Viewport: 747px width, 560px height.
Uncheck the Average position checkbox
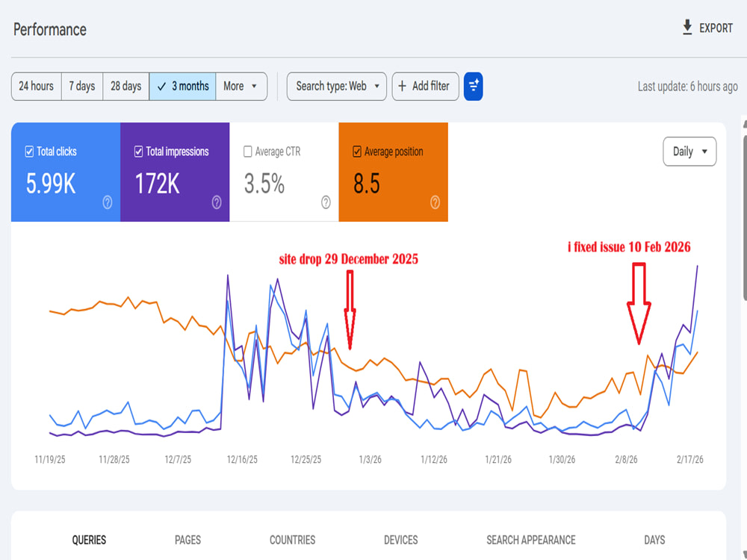pyautogui.click(x=357, y=152)
